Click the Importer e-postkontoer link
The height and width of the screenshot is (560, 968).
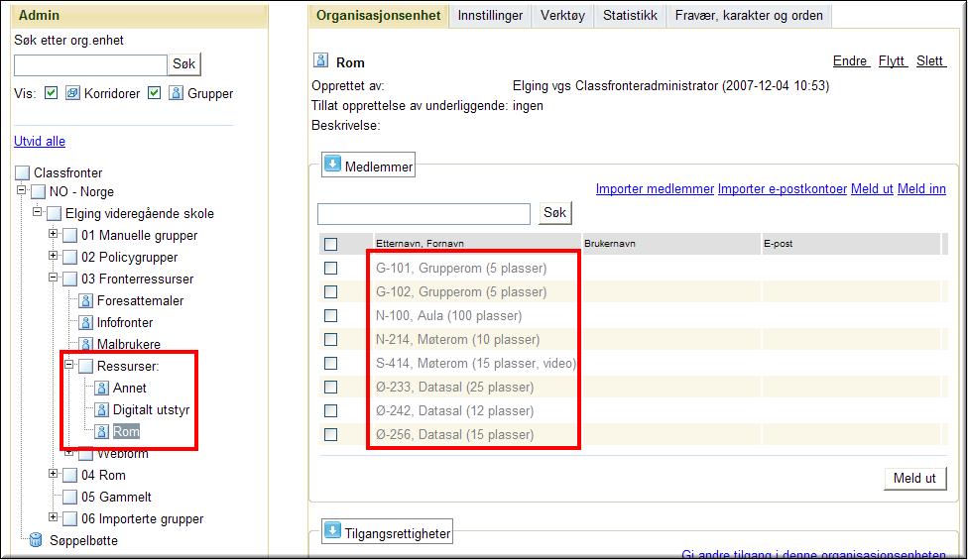tap(783, 189)
